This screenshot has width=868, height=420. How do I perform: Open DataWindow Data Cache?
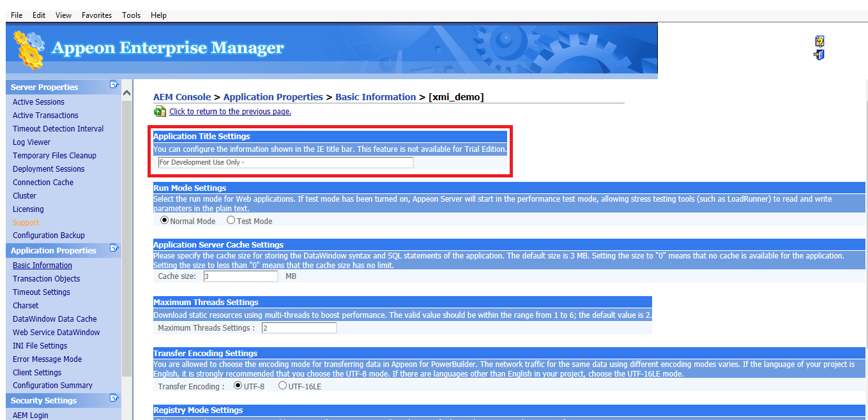(55, 319)
